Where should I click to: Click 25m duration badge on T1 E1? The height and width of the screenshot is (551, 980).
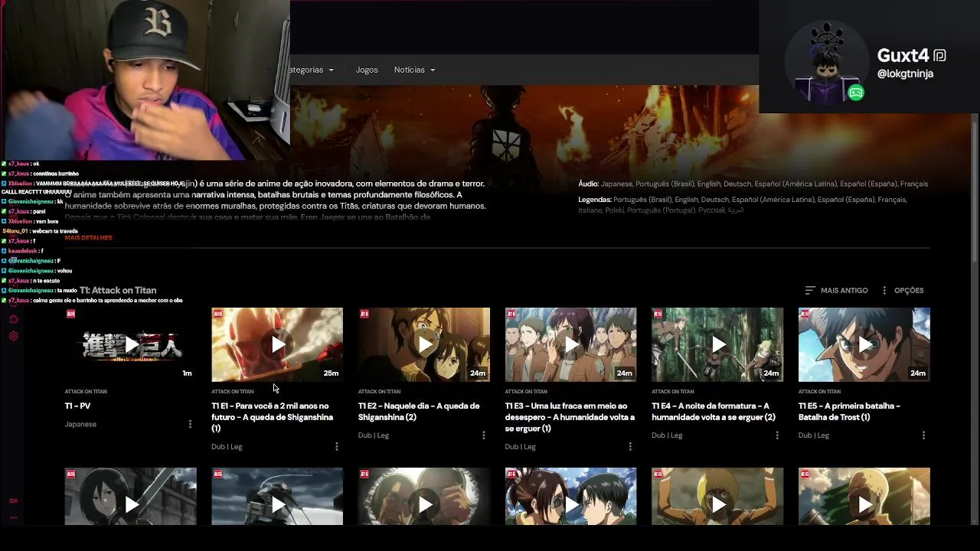[x=331, y=373]
